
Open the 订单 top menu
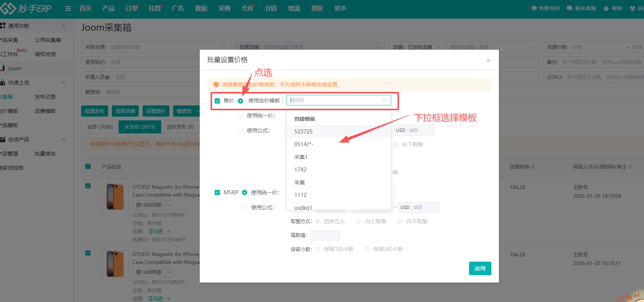point(131,9)
